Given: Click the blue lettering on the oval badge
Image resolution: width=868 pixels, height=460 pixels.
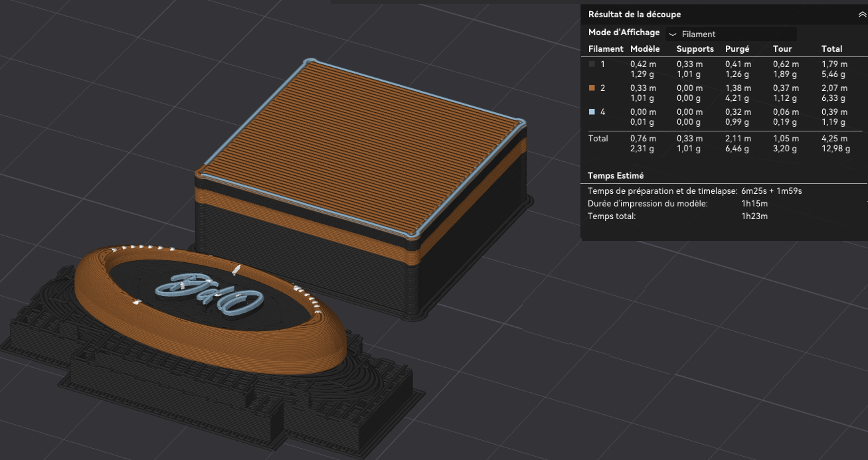Looking at the screenshot, I should [209, 294].
